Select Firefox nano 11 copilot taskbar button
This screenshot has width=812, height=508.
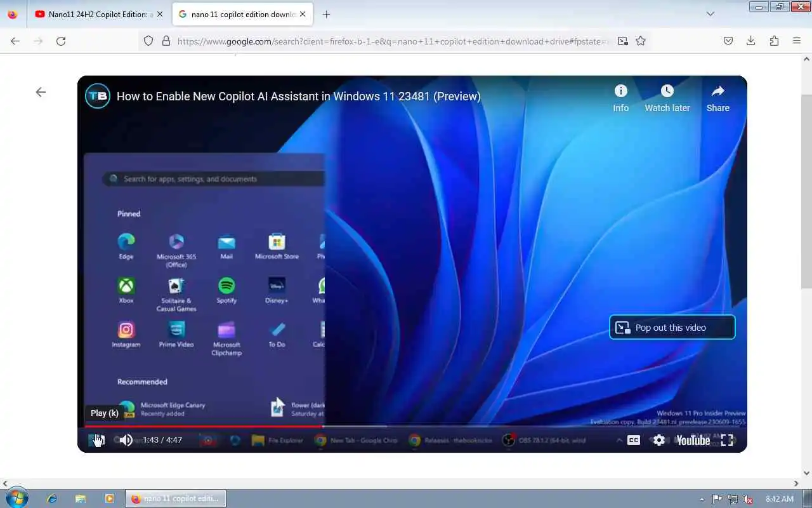pos(176,498)
